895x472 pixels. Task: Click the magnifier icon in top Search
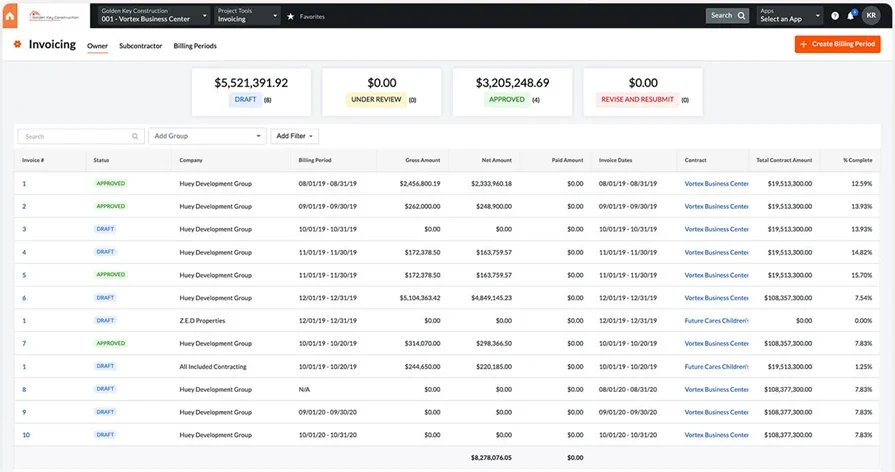pyautogui.click(x=741, y=16)
